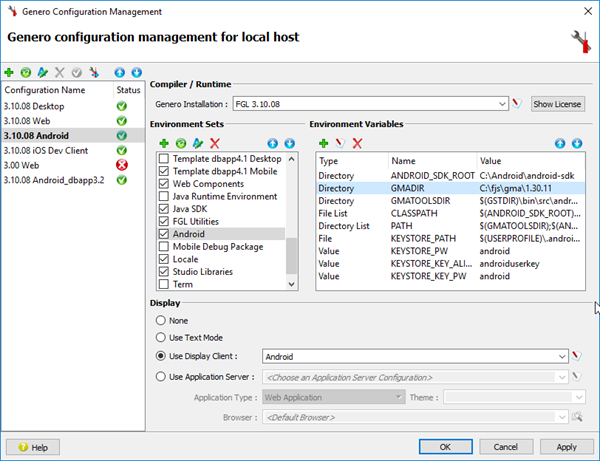Check Mobile Debug Package

tap(164, 246)
